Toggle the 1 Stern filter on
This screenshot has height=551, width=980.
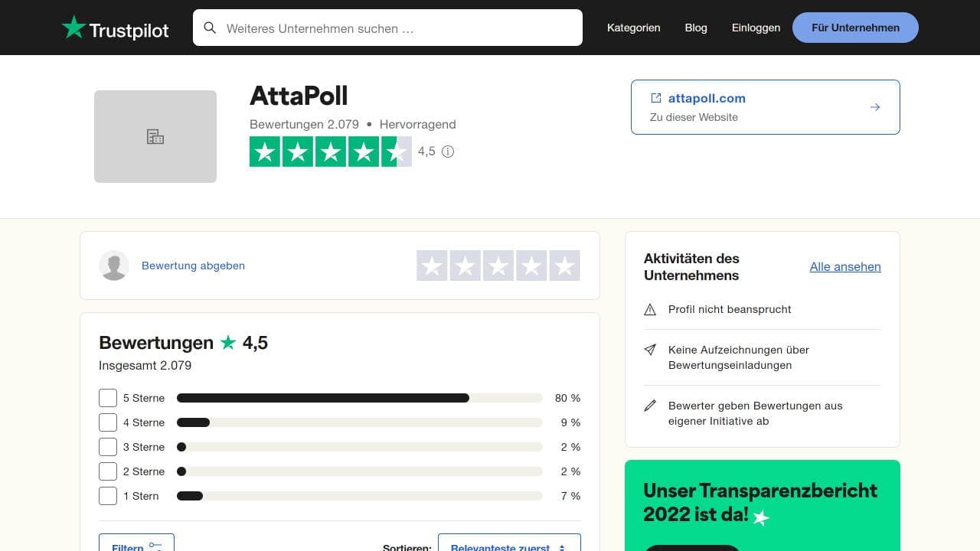click(x=108, y=496)
